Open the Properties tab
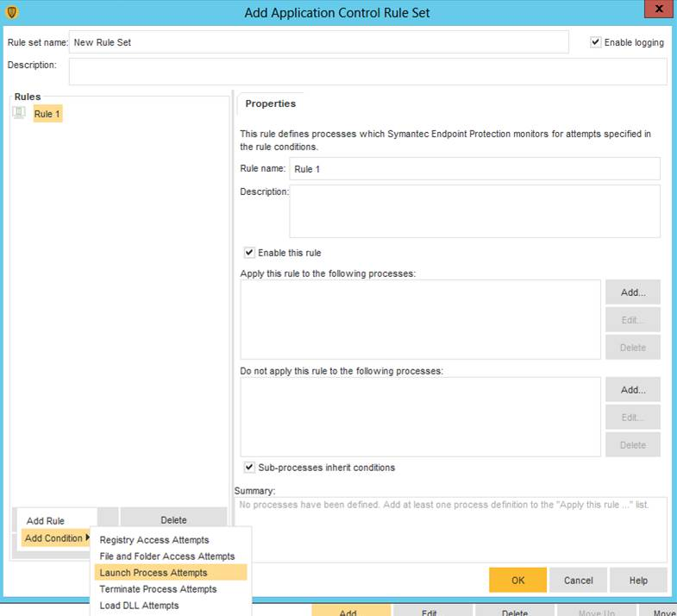 click(x=270, y=104)
